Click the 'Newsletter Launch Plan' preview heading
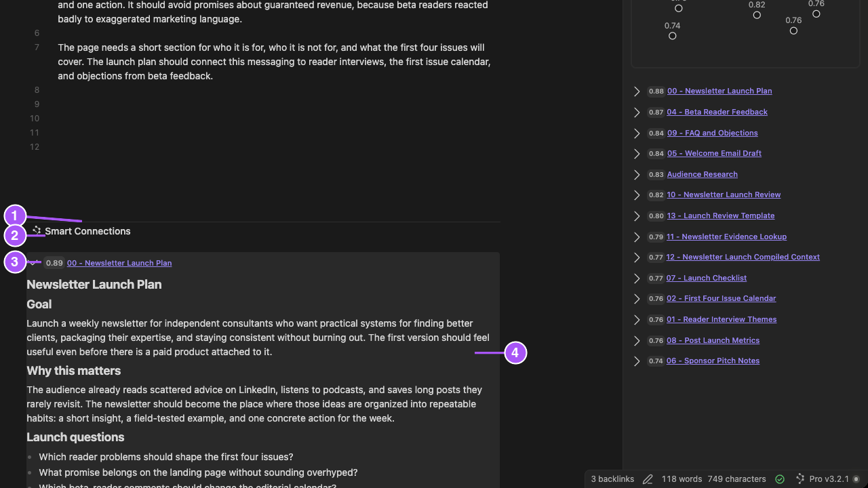Screen dimensions: 868x488 coord(94,285)
